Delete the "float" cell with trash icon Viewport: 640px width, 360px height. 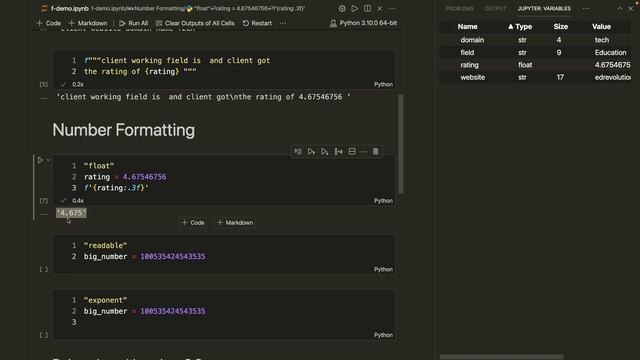tap(376, 151)
